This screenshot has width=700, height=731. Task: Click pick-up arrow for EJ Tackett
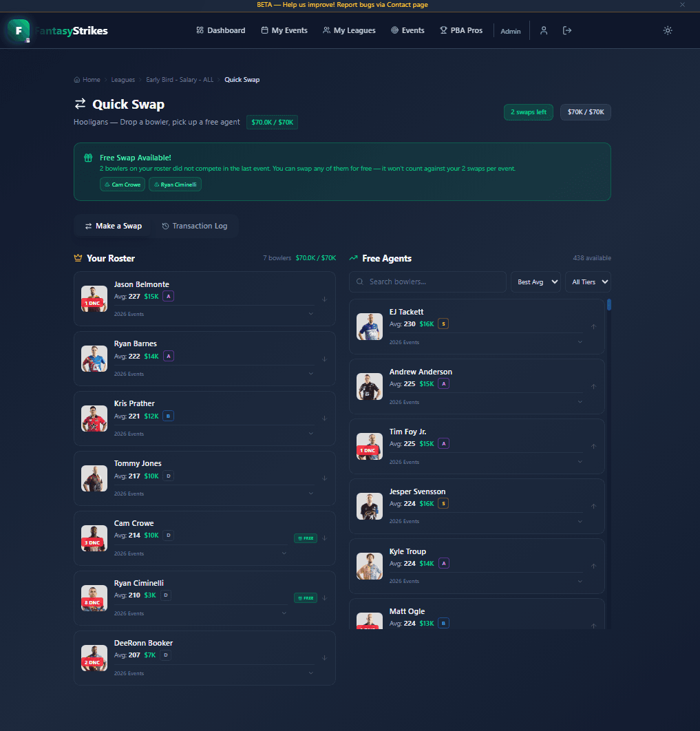[x=593, y=326]
